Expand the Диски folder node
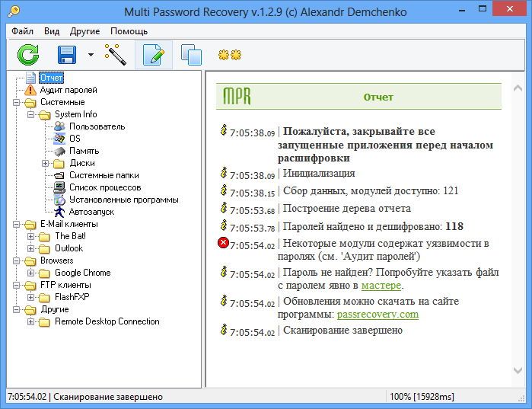This screenshot has width=532, height=409. click(45, 163)
